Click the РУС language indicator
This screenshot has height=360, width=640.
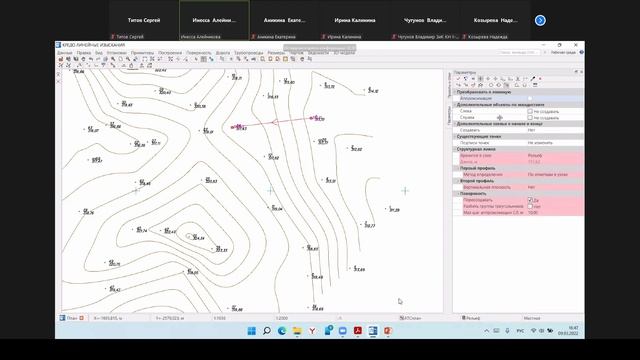pyautogui.click(x=520, y=331)
